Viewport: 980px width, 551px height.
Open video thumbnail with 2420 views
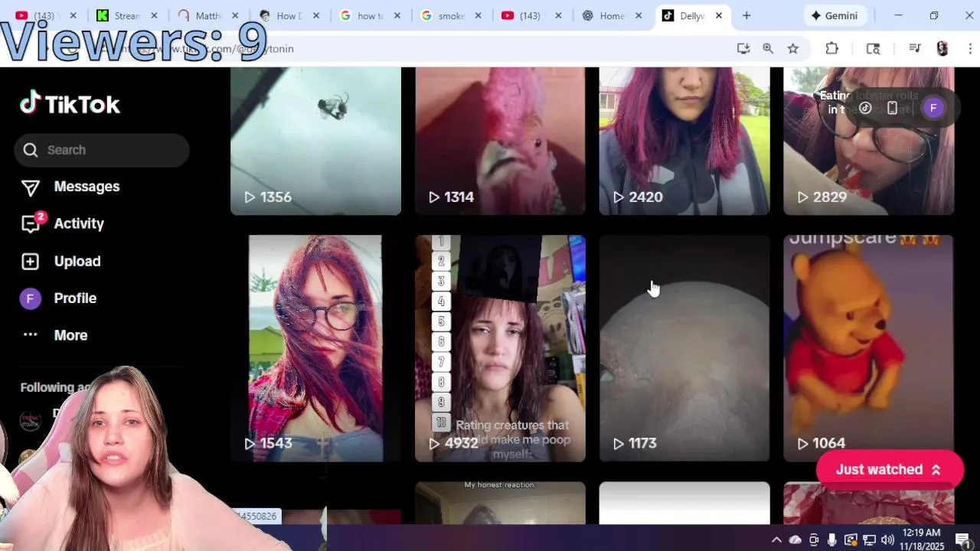tap(684, 141)
